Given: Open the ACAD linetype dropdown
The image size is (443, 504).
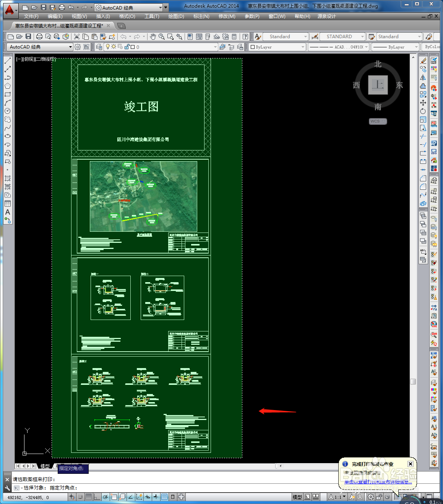Looking at the screenshot, I should [x=366, y=47].
